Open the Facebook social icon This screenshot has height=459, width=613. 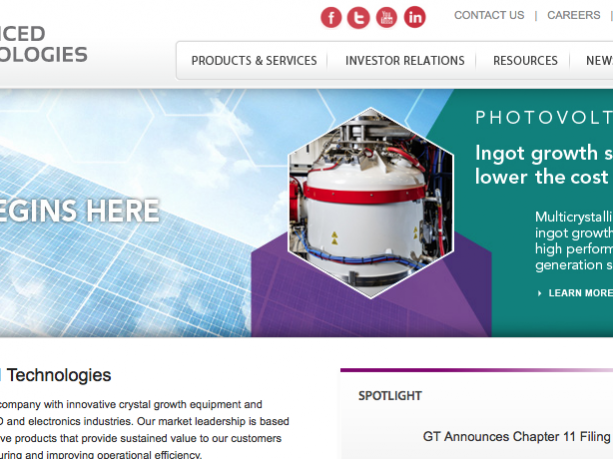[x=331, y=18]
